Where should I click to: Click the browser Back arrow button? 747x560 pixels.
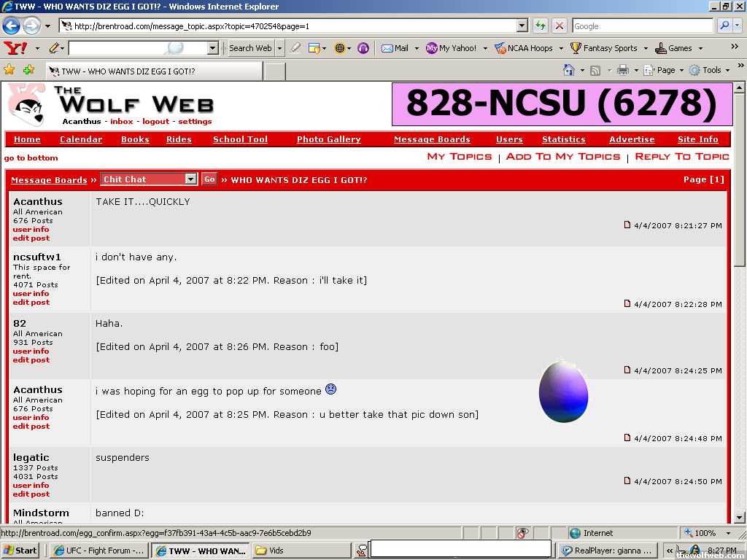point(11,26)
